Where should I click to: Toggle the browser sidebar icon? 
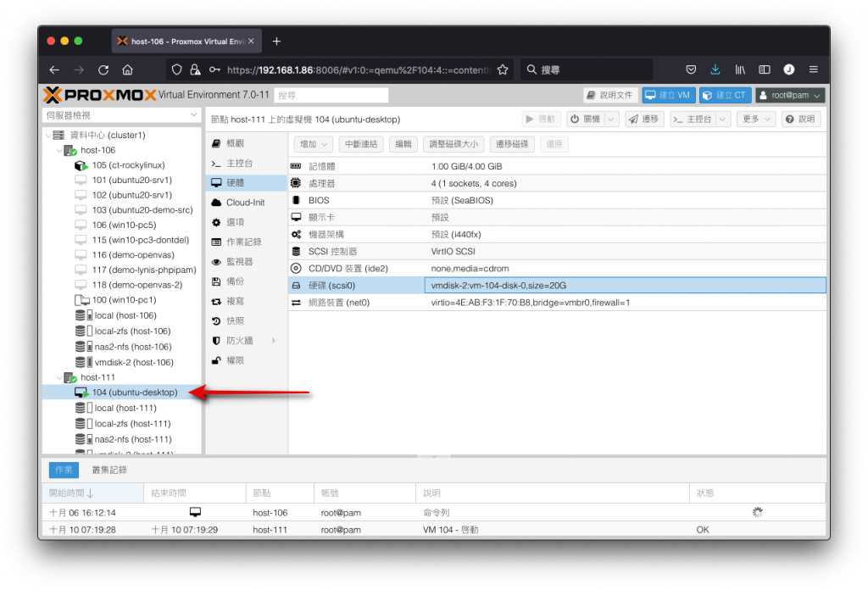765,70
